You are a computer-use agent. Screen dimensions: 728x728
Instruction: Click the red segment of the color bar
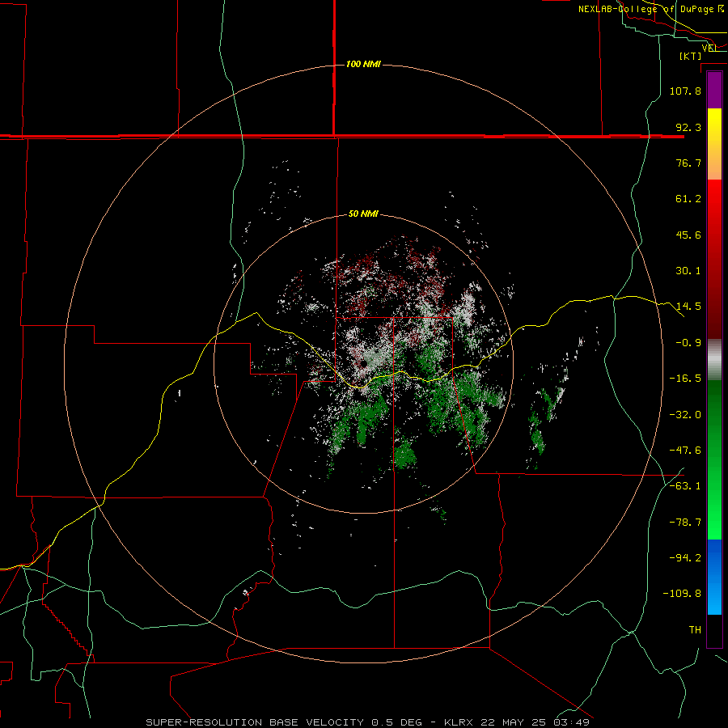714,259
